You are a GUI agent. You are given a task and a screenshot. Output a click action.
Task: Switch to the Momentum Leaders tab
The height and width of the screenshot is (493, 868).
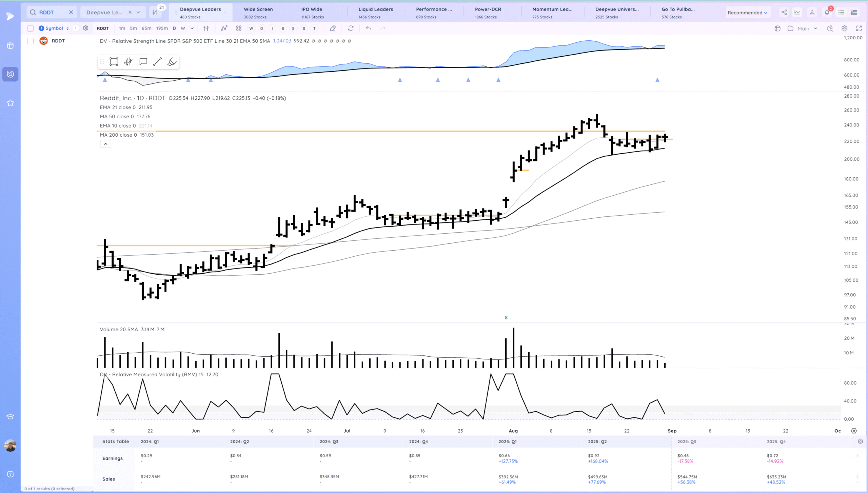tap(552, 13)
